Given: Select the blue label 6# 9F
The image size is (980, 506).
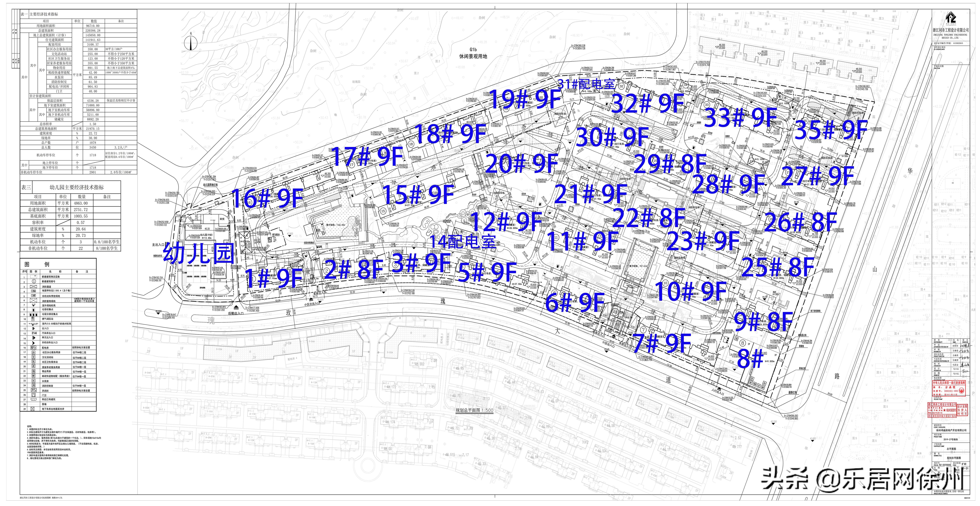Looking at the screenshot, I should [x=575, y=303].
